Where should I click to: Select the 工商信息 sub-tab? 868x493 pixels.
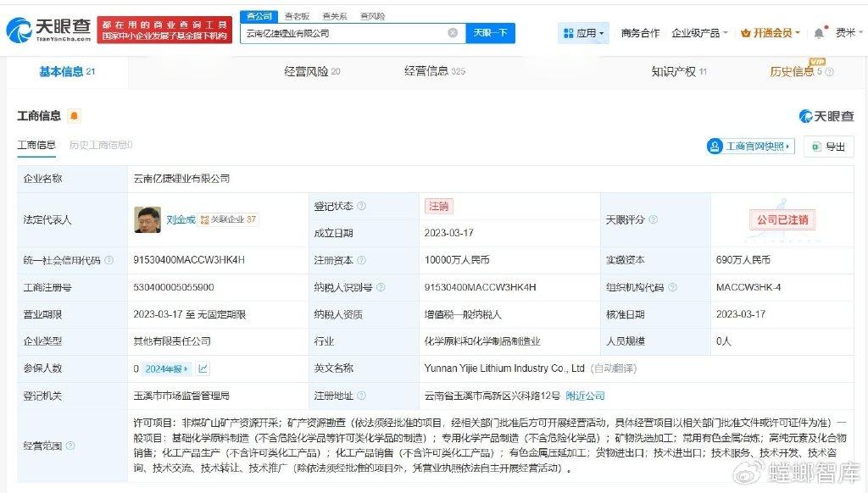[x=36, y=145]
